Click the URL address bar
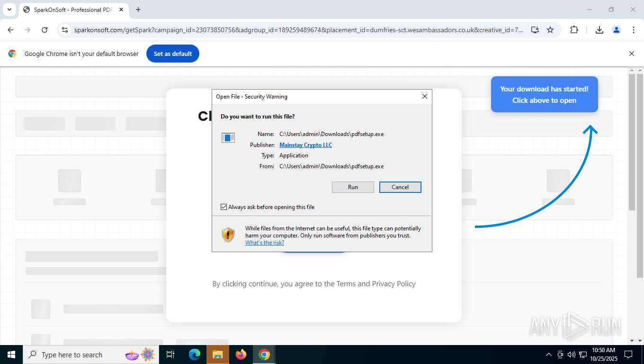 [x=298, y=30]
